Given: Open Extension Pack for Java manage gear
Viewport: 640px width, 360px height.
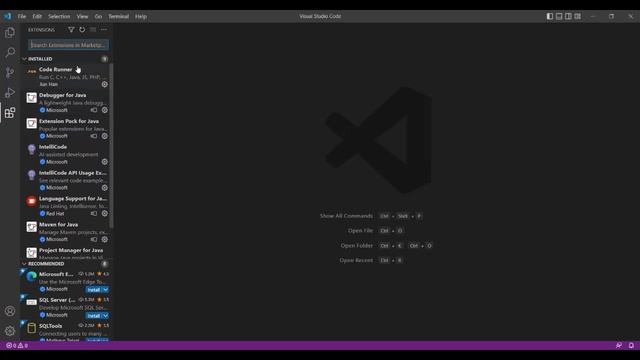Looking at the screenshot, I should (104, 136).
